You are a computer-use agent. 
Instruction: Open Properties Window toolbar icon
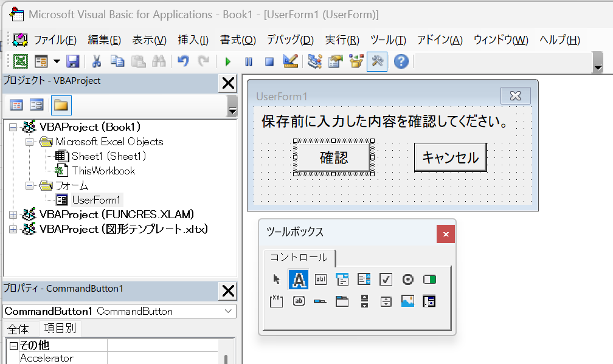336,61
